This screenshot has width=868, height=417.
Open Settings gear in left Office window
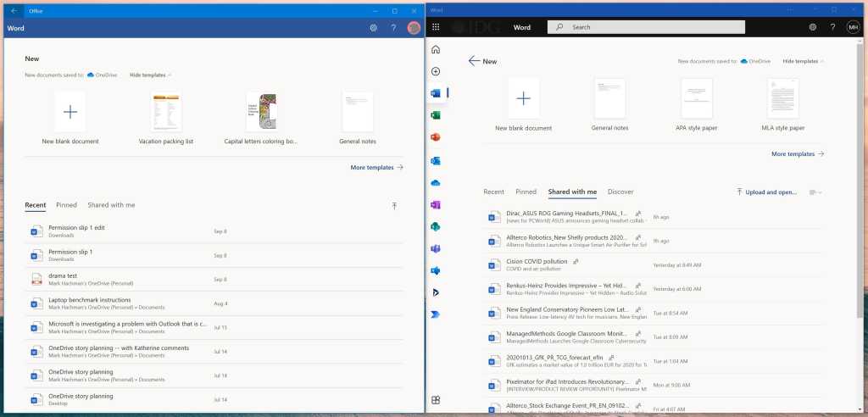pyautogui.click(x=373, y=28)
